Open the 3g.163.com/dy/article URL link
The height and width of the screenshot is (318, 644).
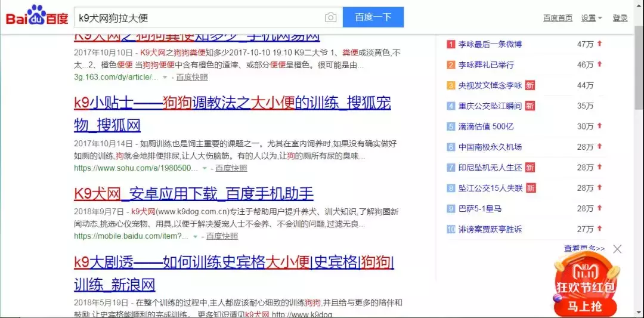pyautogui.click(x=116, y=77)
